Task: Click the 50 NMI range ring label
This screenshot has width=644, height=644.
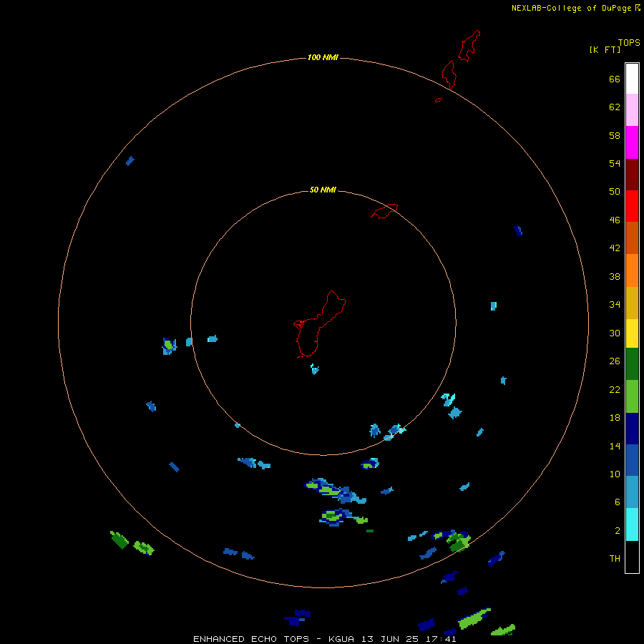Action: click(x=323, y=190)
